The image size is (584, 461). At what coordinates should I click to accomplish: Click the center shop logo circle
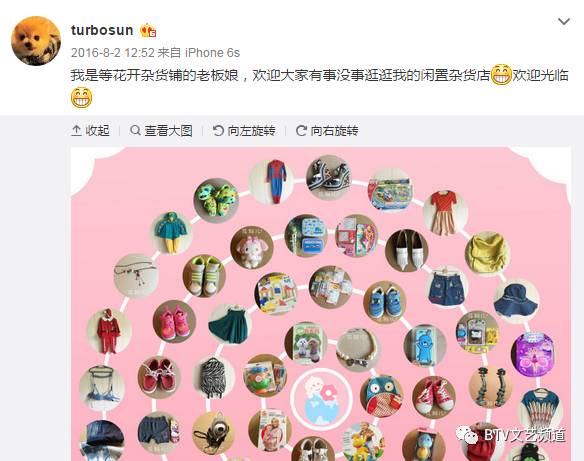tap(321, 400)
